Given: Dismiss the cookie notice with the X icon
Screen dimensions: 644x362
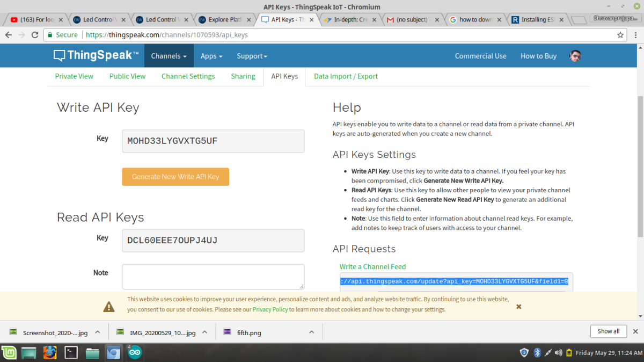Looking at the screenshot, I should pyautogui.click(x=518, y=306).
